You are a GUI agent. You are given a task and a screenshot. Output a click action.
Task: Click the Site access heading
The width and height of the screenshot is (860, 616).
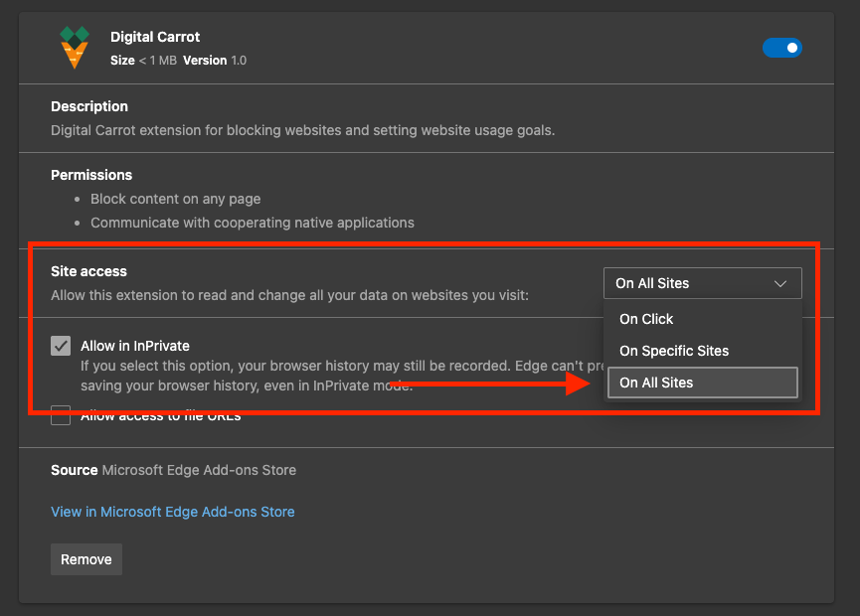point(89,271)
